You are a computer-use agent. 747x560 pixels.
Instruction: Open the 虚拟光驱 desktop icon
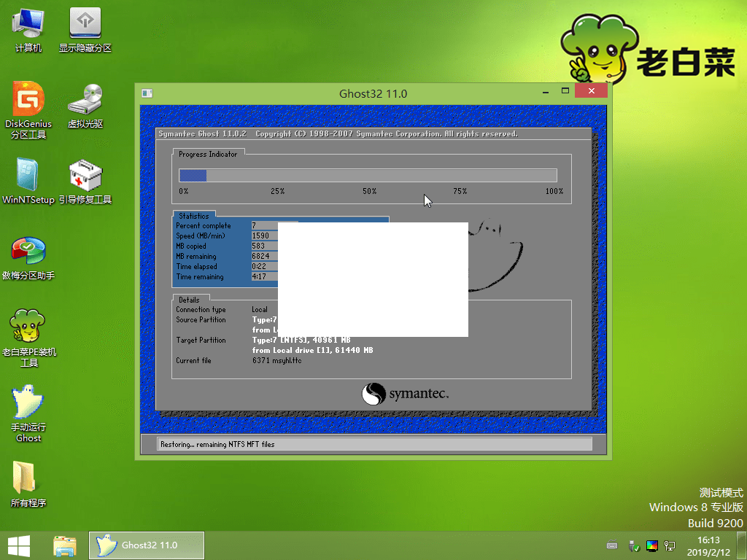(x=85, y=106)
